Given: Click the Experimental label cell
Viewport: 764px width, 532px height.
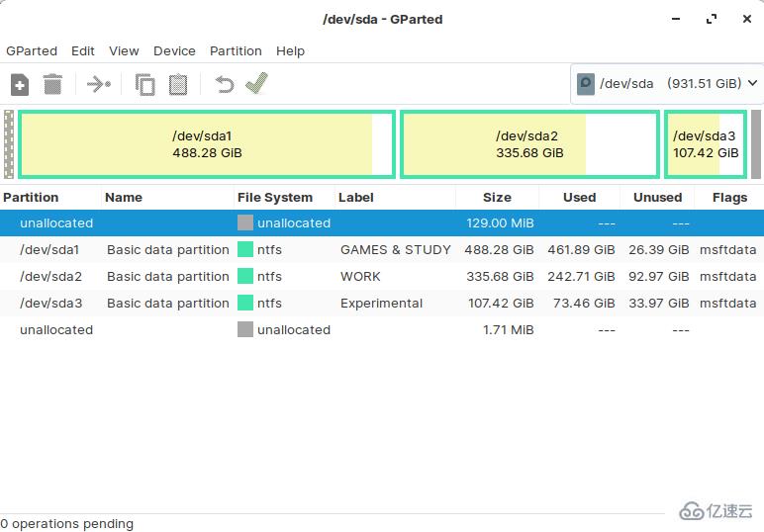Looking at the screenshot, I should (x=381, y=304).
